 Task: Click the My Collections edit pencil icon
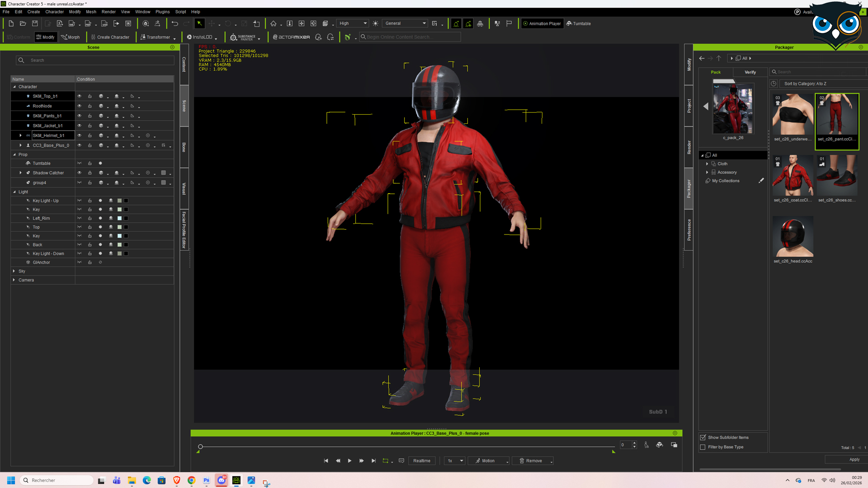(x=761, y=181)
